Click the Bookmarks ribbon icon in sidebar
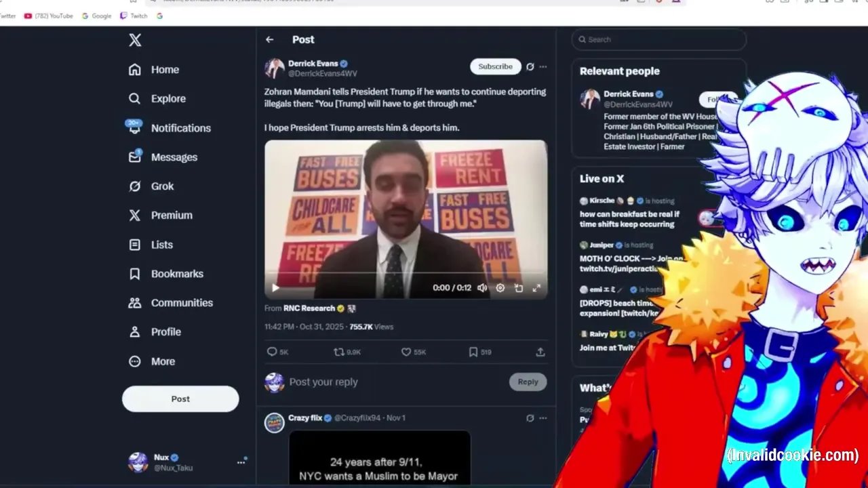Viewport: 868px width, 488px height. (135, 274)
